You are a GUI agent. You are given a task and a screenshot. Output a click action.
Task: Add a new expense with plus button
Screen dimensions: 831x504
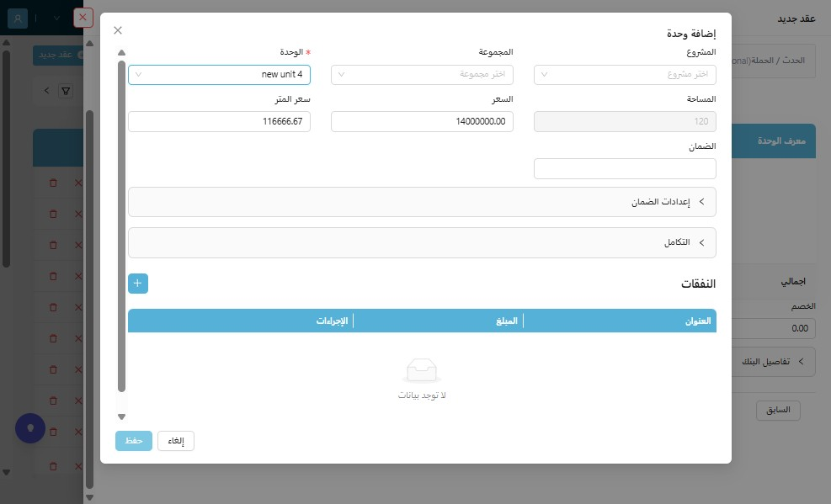pos(138,284)
